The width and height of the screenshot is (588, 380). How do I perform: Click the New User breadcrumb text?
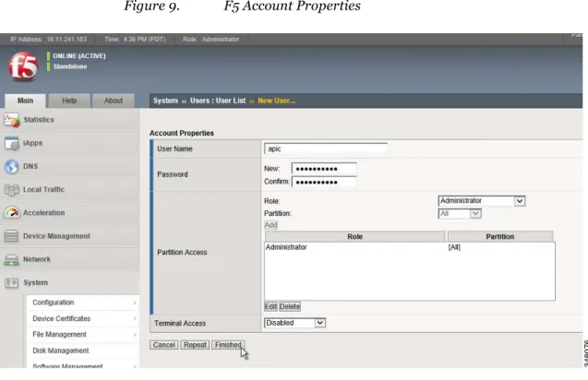(276, 101)
